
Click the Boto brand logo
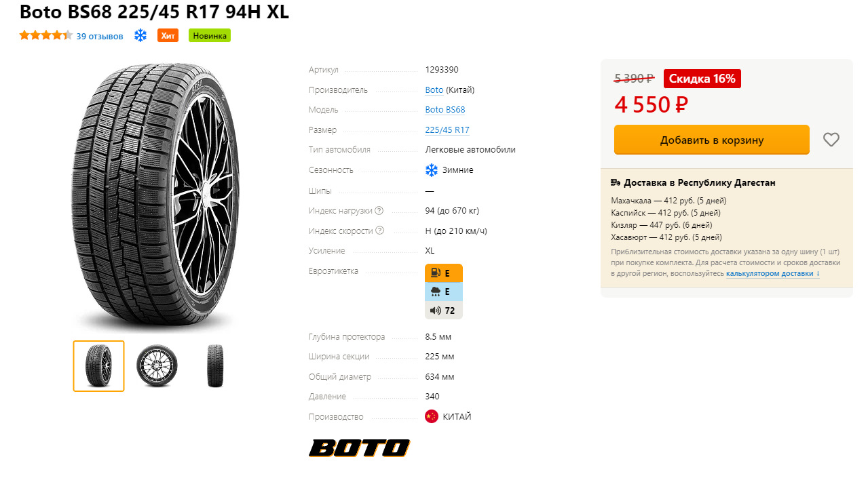(x=359, y=447)
